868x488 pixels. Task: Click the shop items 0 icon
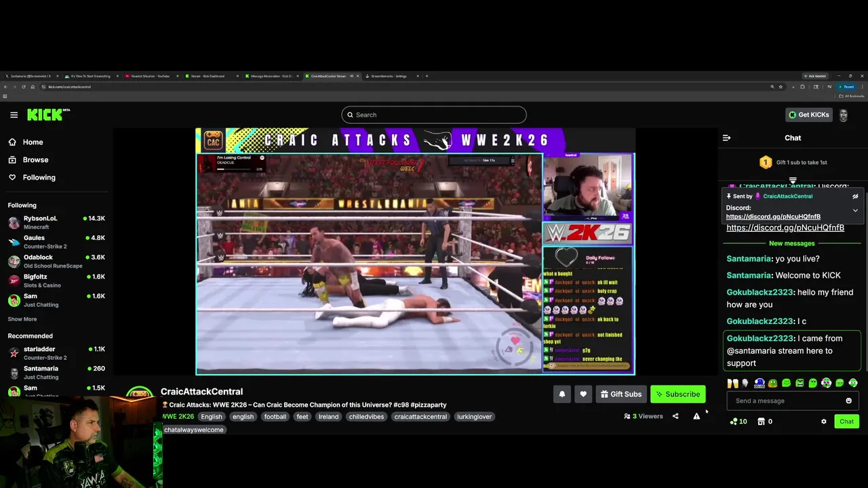(764, 422)
